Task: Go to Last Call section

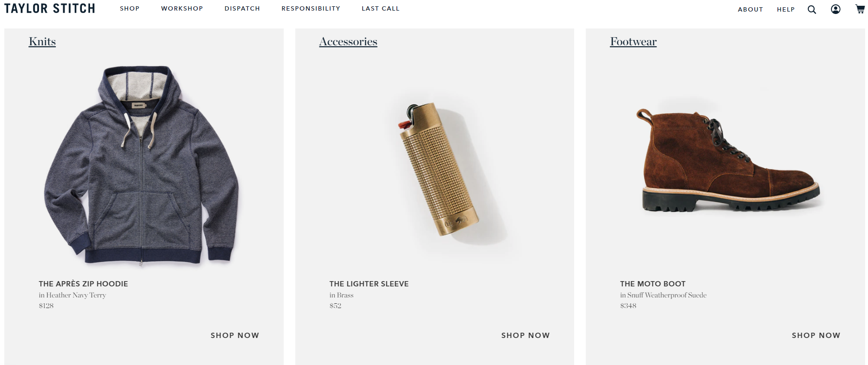Action: tap(381, 9)
